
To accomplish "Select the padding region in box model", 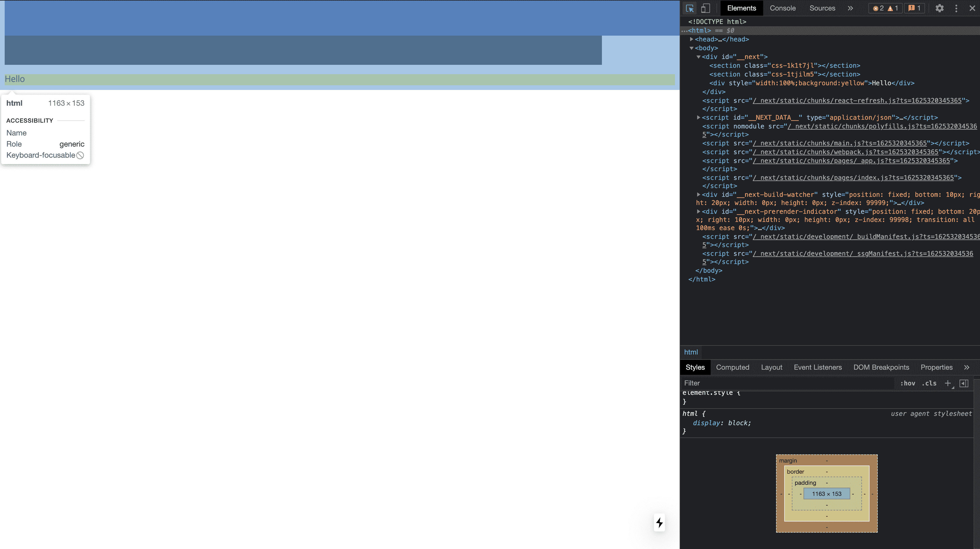I will (805, 482).
